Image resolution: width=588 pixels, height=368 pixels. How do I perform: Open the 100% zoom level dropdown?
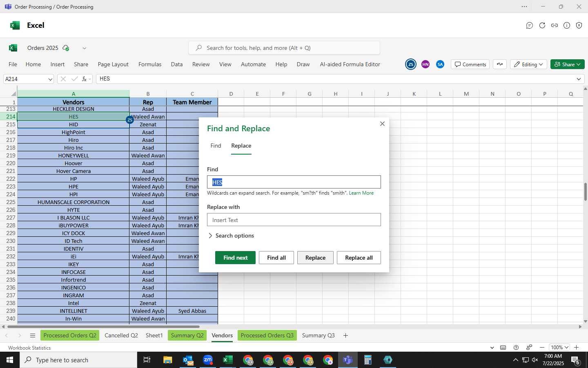559,348
